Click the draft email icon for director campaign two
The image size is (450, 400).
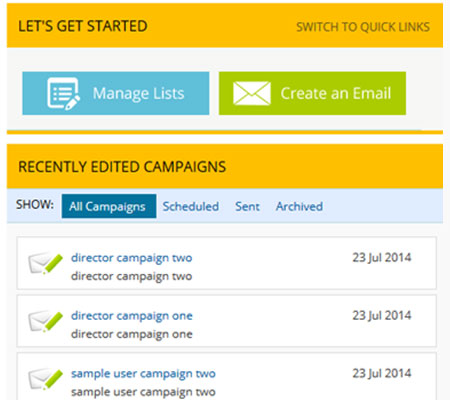point(46,264)
